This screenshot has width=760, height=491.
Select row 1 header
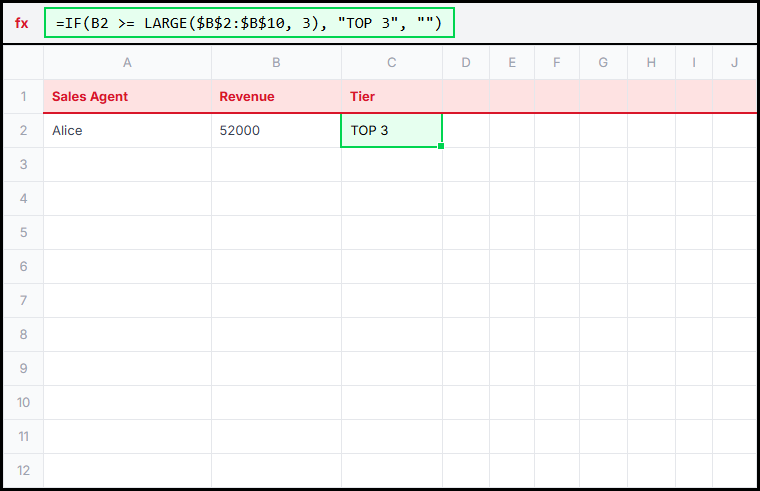point(23,97)
